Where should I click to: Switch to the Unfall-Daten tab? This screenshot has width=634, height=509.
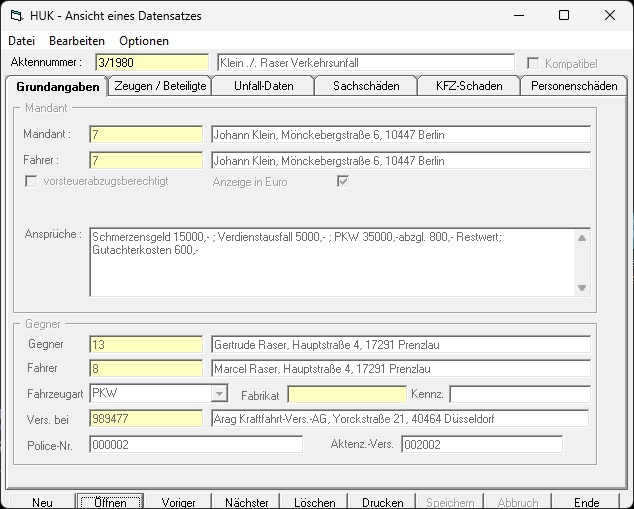pyautogui.click(x=263, y=86)
